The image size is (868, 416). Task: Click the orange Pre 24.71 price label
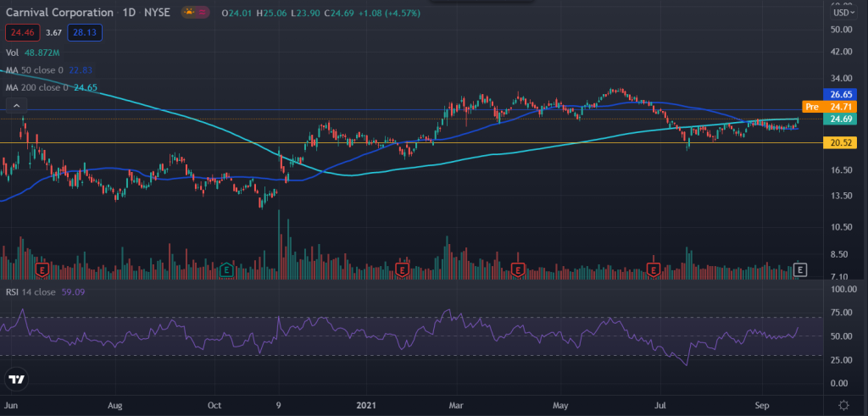point(829,106)
